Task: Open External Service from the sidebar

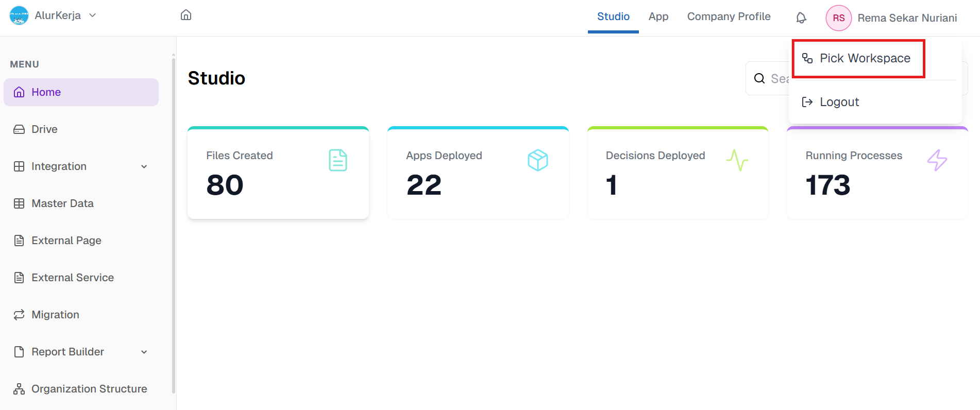Action: (81, 278)
